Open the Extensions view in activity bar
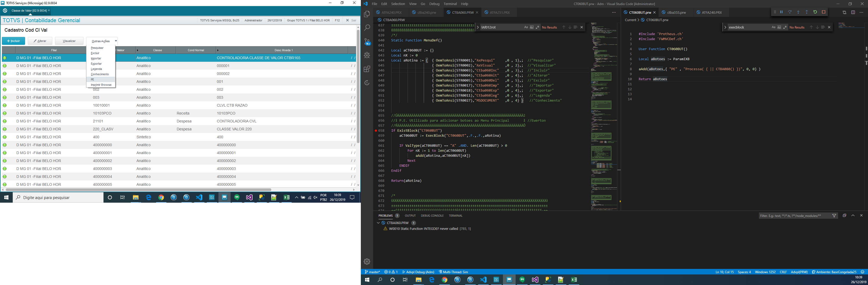 pyautogui.click(x=367, y=69)
